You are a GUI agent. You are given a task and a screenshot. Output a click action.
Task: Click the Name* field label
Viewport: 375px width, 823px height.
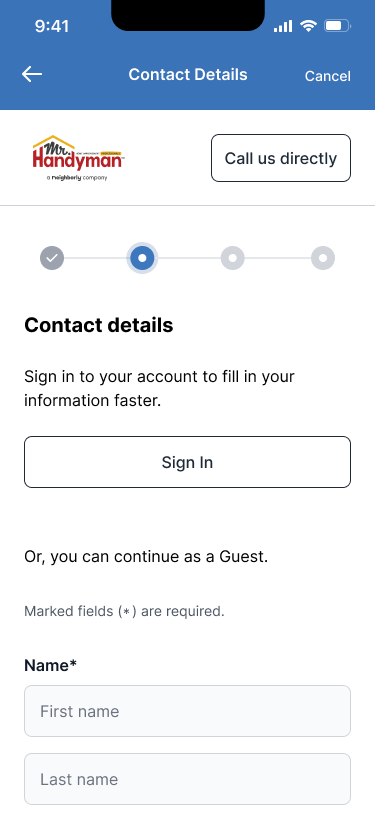tap(50, 666)
